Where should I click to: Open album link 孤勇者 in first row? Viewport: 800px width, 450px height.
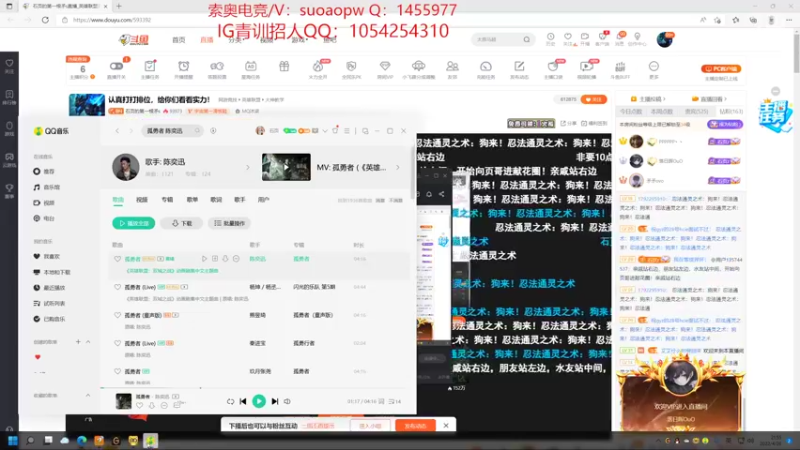point(301,259)
